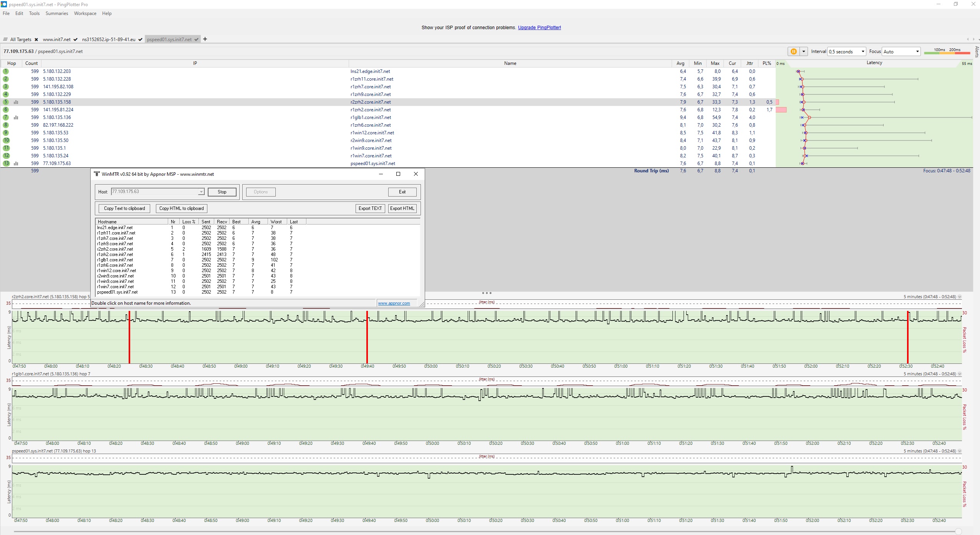The width and height of the screenshot is (980, 535).
Task: Switch to the ns3152652.ip-51-89-41.eu tab
Action: tap(109, 40)
